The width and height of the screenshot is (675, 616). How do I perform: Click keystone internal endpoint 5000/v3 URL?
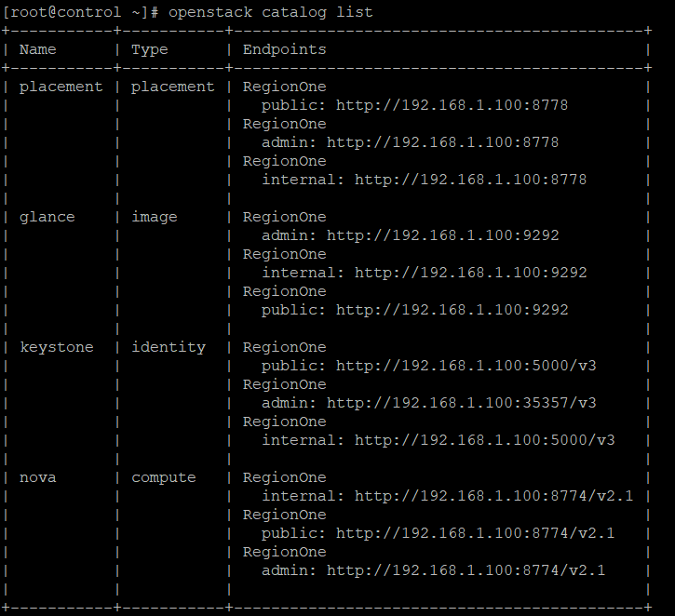pos(485,440)
